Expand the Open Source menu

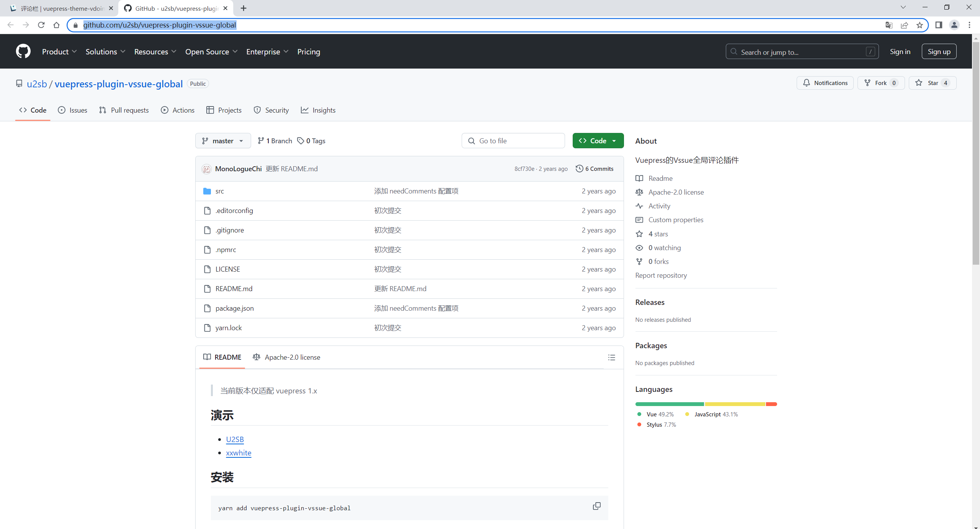coord(211,52)
